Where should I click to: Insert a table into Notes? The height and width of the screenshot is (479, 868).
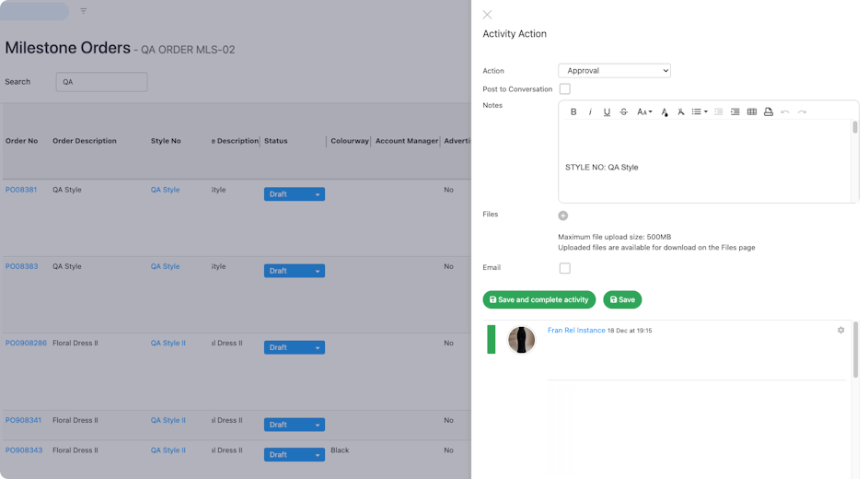point(752,111)
